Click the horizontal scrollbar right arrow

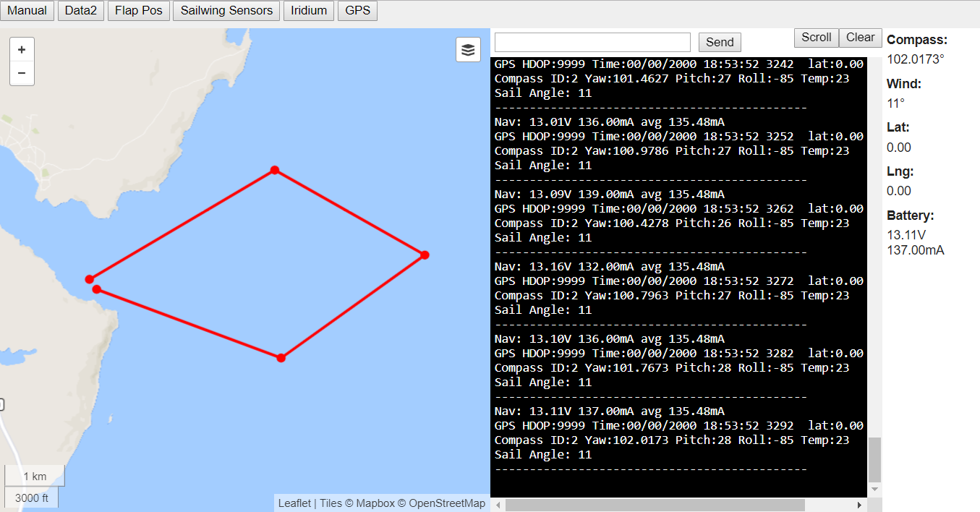click(859, 505)
